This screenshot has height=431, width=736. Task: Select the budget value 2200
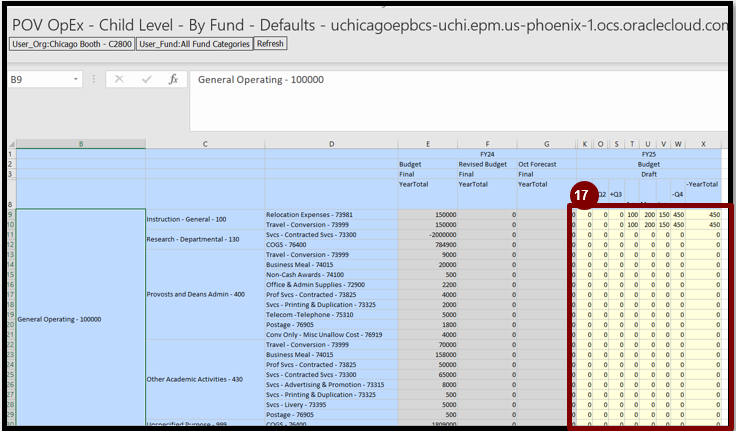(428, 285)
